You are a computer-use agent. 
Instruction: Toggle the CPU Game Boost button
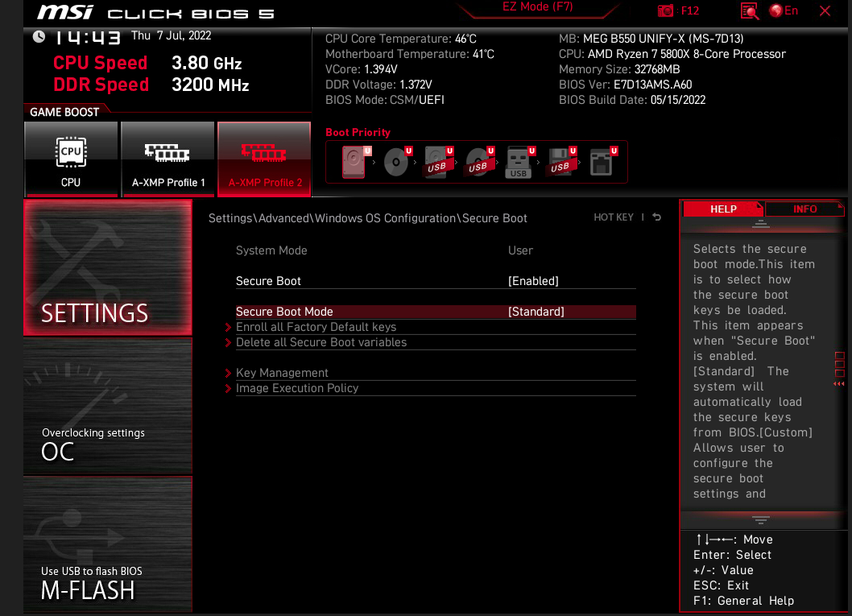tap(71, 159)
